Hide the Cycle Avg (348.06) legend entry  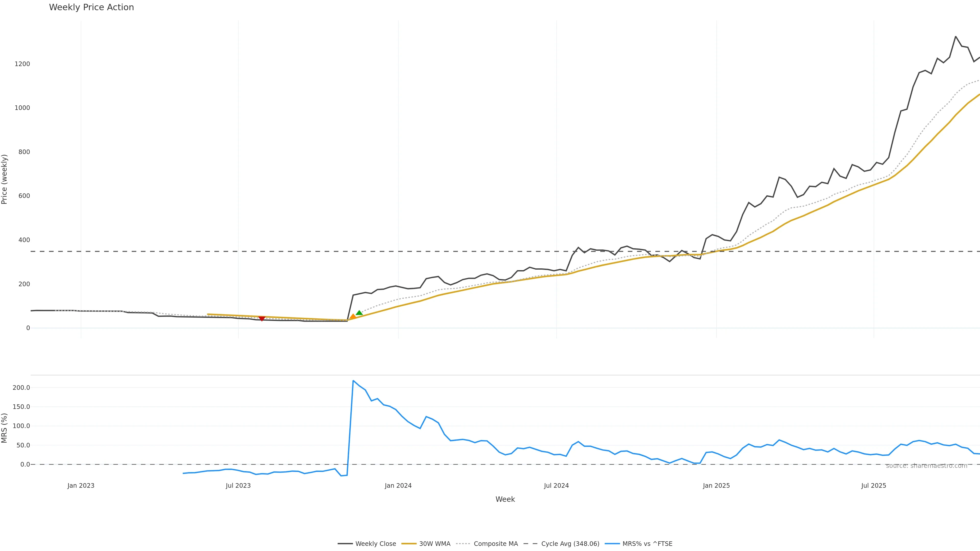point(570,544)
